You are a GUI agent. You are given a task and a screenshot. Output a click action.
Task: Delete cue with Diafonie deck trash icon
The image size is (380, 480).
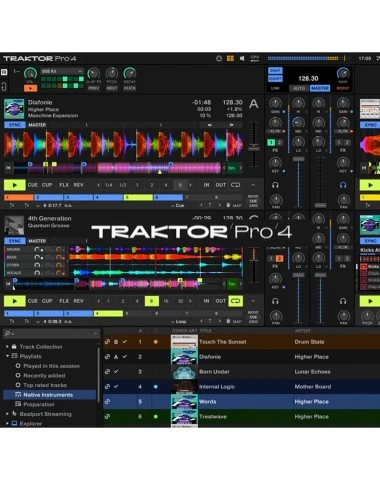tap(228, 205)
